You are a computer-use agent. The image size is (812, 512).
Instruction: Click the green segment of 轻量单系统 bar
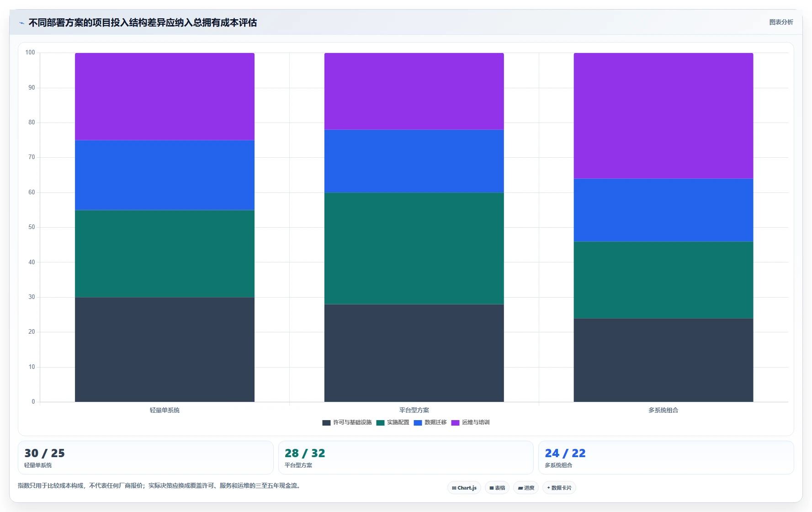[x=165, y=254]
